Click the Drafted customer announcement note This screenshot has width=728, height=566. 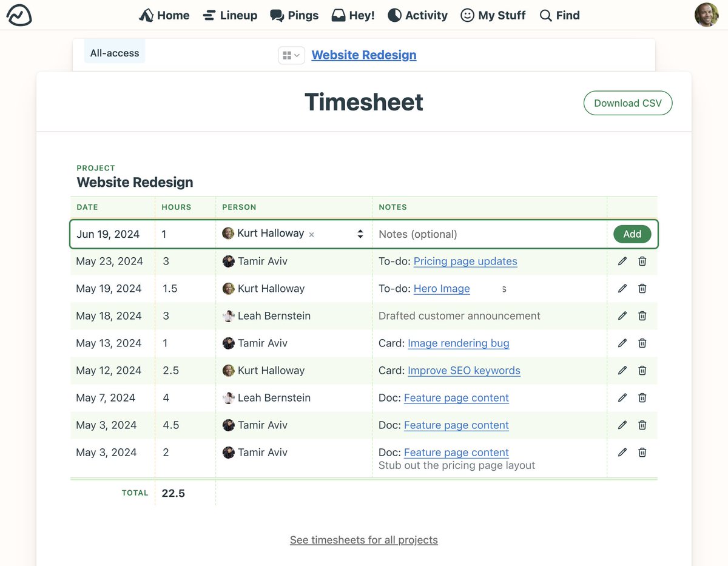[x=459, y=316]
